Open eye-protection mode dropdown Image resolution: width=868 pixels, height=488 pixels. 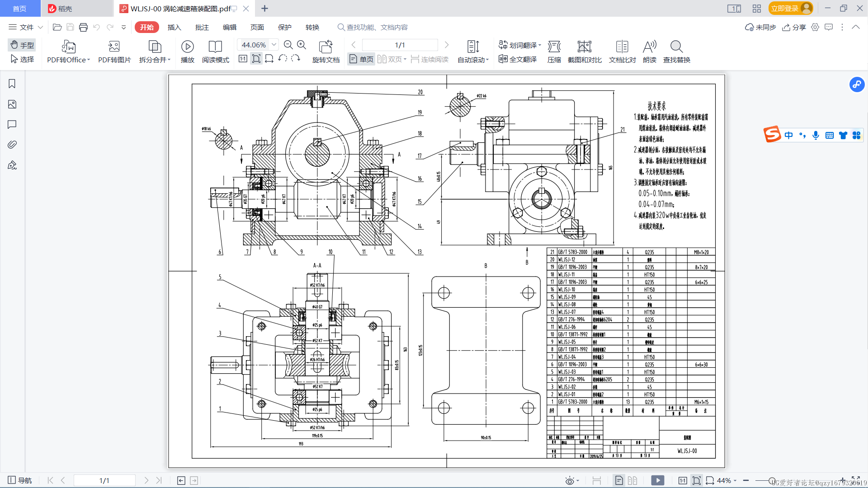coord(572,480)
